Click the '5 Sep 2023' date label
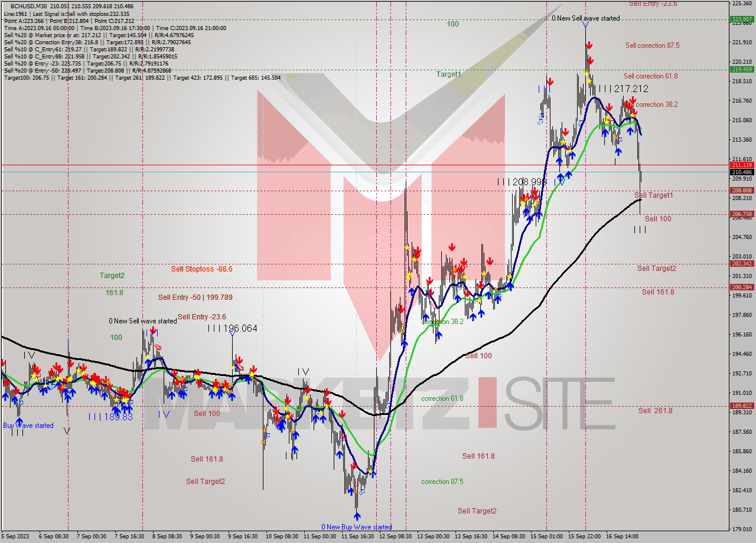The height and width of the screenshot is (543, 756). tap(14, 537)
